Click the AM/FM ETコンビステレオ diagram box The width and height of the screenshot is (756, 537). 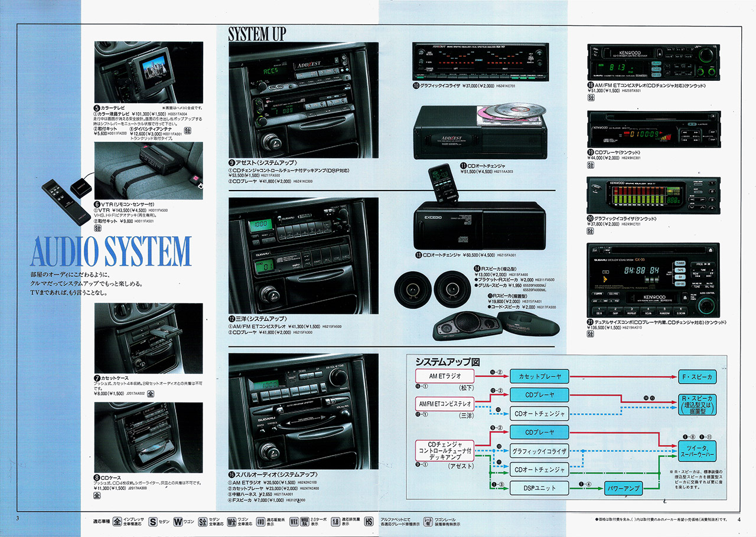[x=444, y=404]
